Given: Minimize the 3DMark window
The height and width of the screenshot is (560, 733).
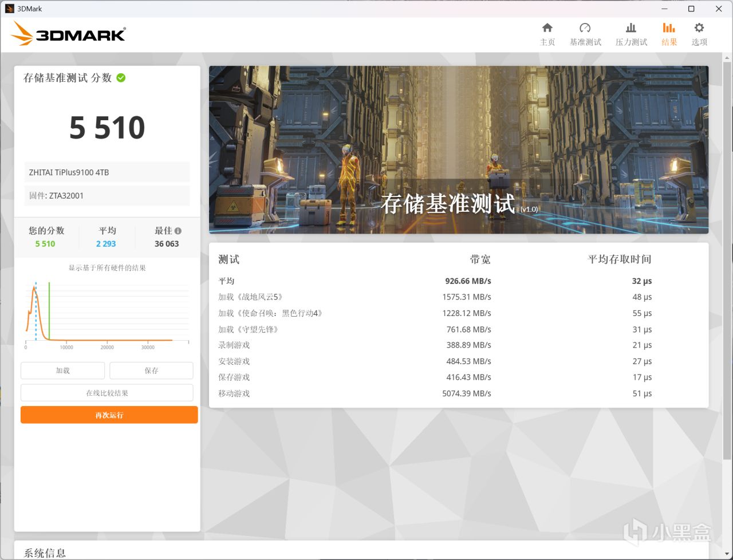Looking at the screenshot, I should tap(664, 9).
